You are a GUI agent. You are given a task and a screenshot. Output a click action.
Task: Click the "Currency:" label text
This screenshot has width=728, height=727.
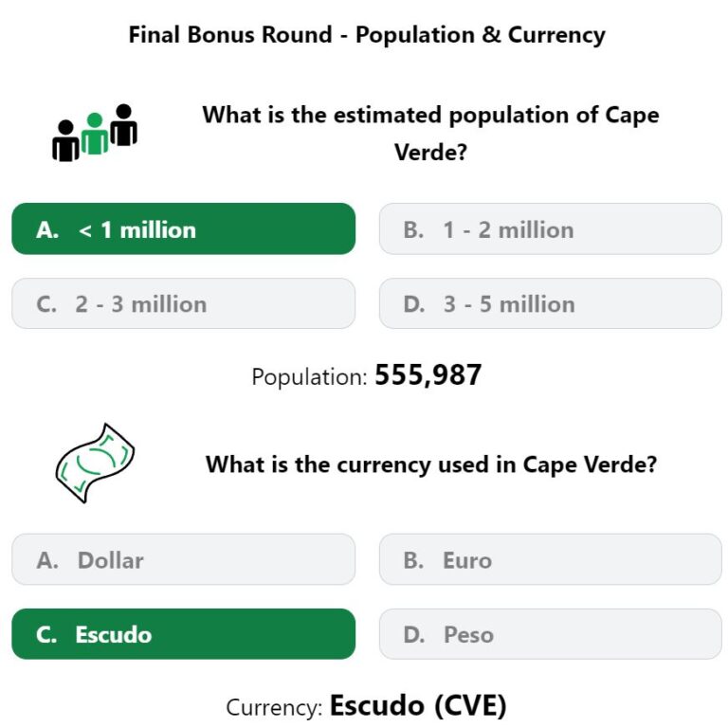274,708
